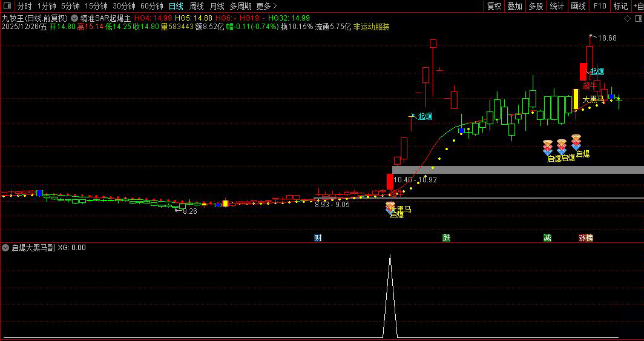This screenshot has height=341, width=644.
Task: Open the 画线 drawing tools
Action: 578,6
